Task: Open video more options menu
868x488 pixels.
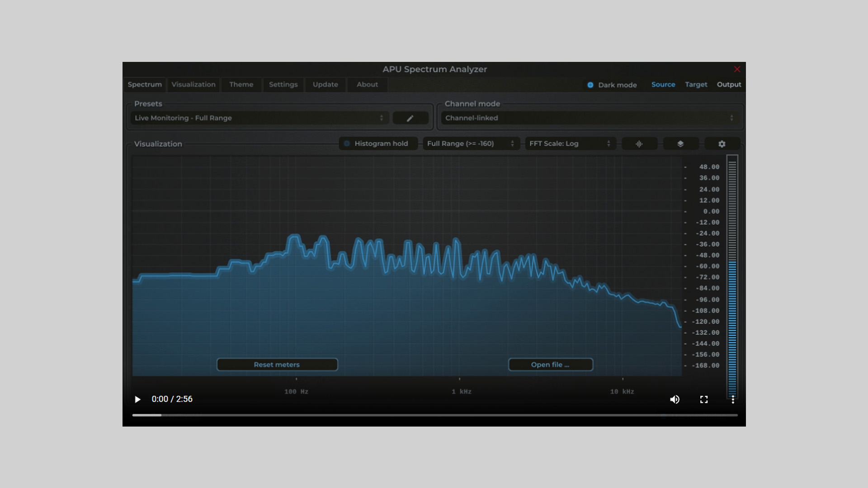Action: 733,399
